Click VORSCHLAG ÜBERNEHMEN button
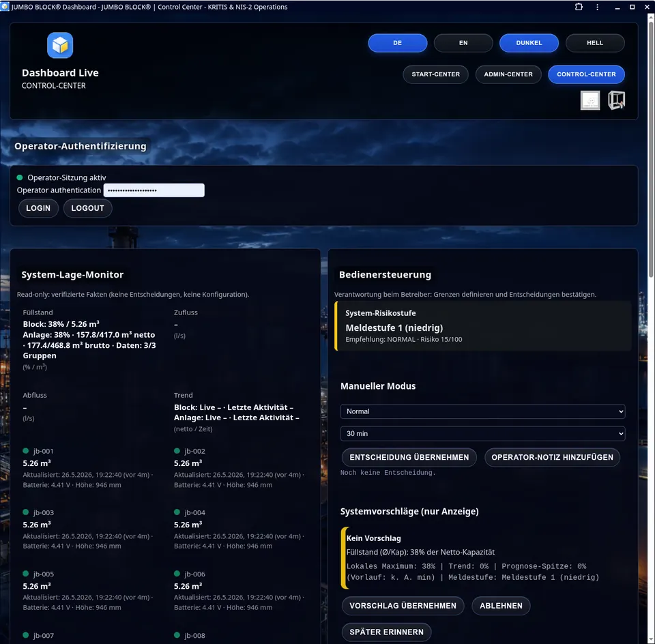 click(x=403, y=606)
